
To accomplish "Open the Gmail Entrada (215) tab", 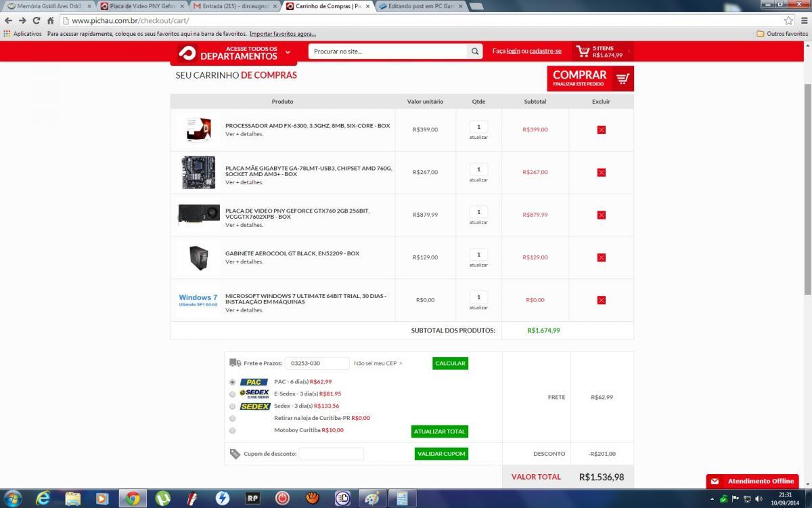I will tap(234, 6).
